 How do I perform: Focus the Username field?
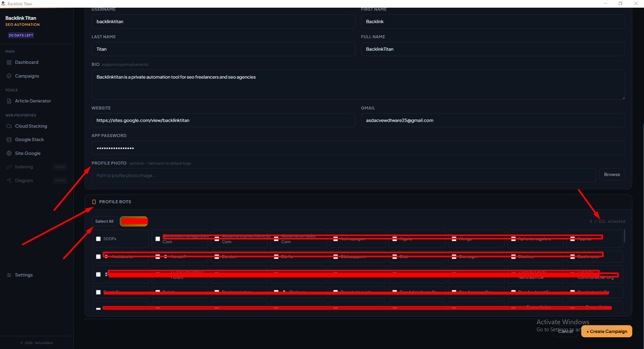[x=223, y=22]
